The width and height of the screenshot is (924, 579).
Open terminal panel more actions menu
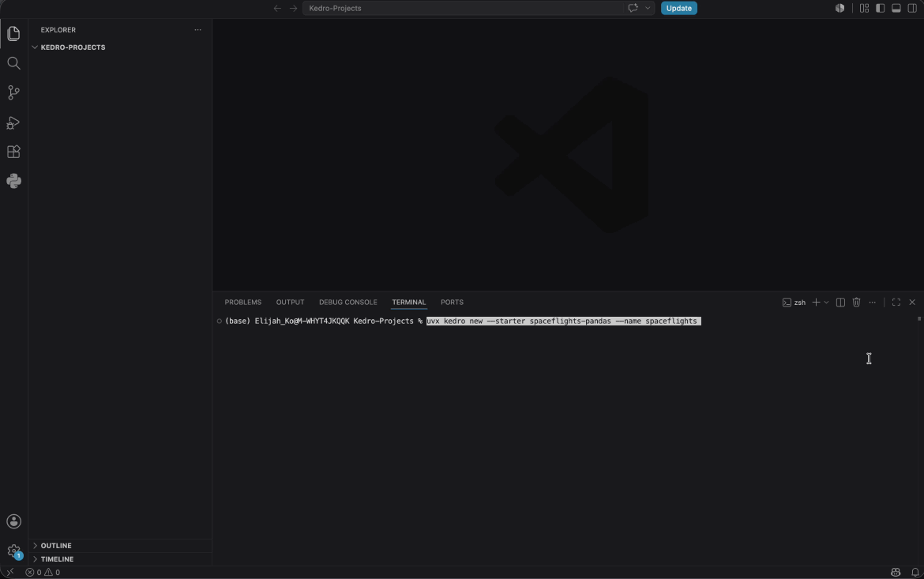(873, 303)
